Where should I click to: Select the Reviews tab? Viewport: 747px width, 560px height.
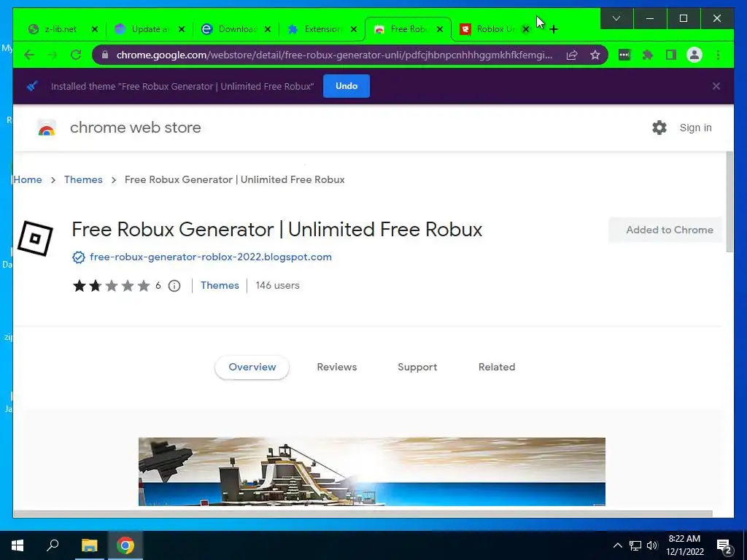tap(337, 367)
